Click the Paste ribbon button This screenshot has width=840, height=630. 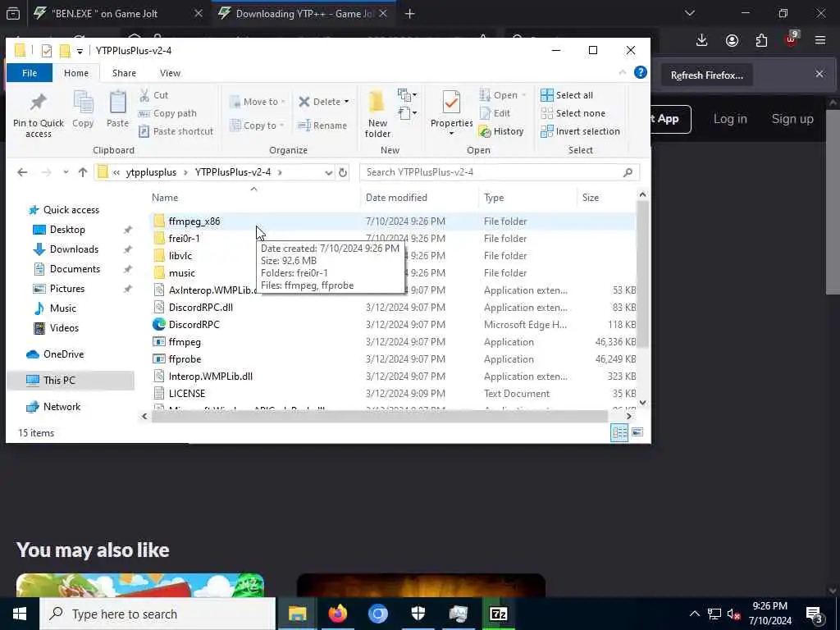pyautogui.click(x=117, y=110)
